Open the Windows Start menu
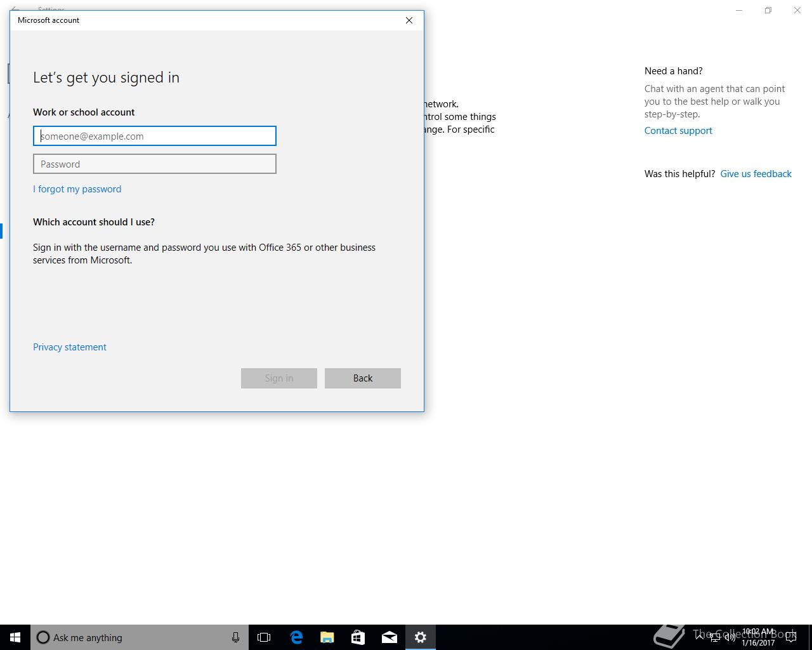 click(x=15, y=637)
